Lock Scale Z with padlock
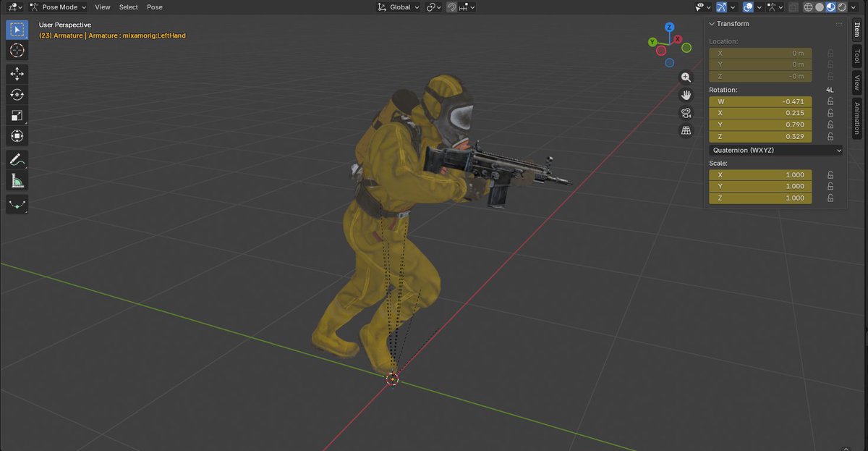This screenshot has height=451, width=868. point(830,198)
